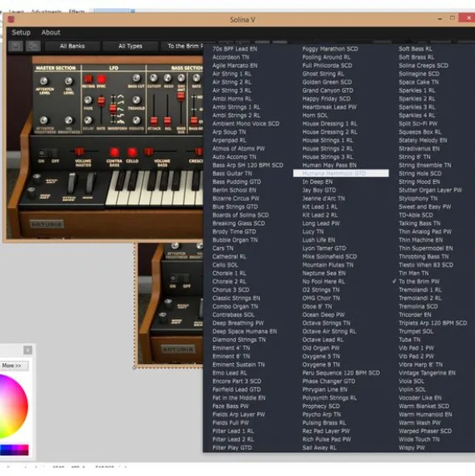Select the Foggy Marathon SCD preset

pos(330,48)
